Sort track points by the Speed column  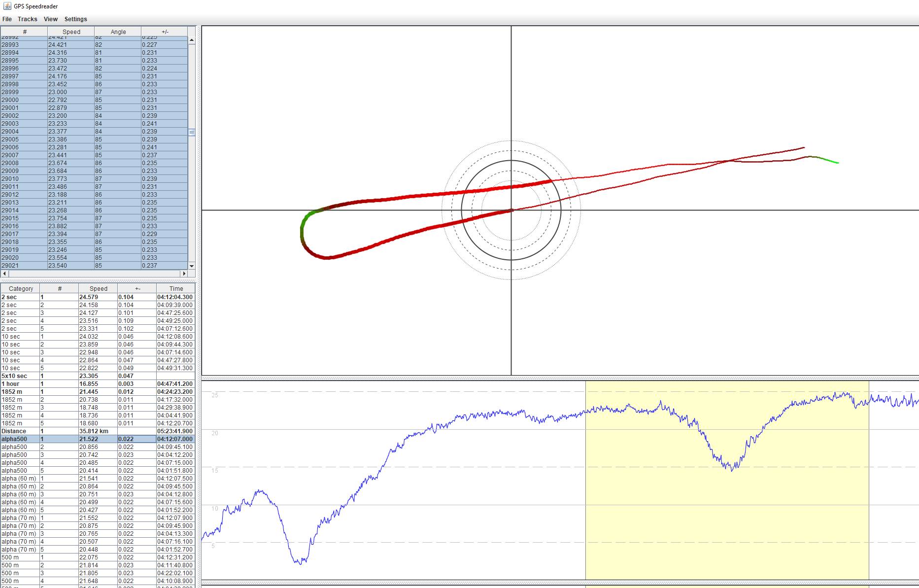pos(70,31)
